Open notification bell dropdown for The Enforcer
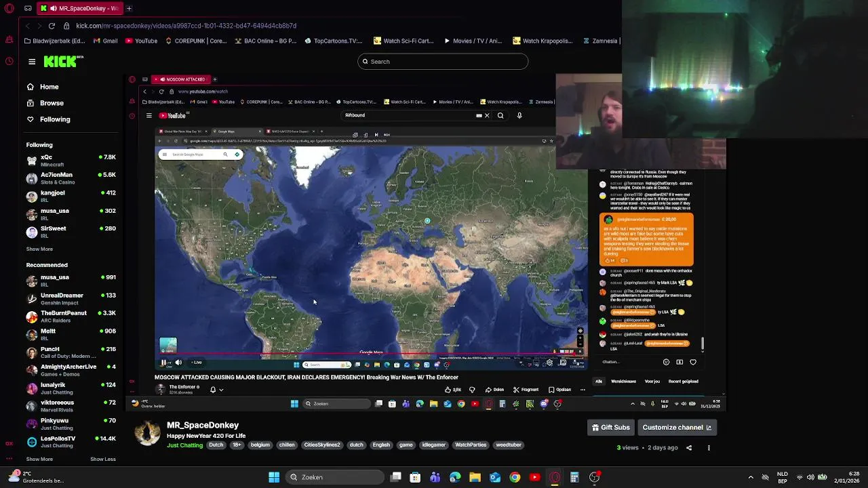Image resolution: width=868 pixels, height=488 pixels. tap(216, 390)
